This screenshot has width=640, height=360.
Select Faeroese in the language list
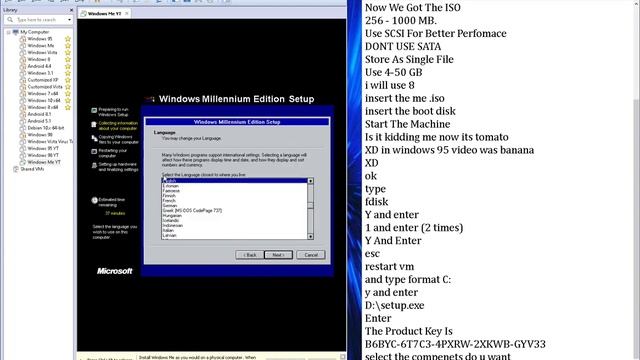[x=171, y=191]
